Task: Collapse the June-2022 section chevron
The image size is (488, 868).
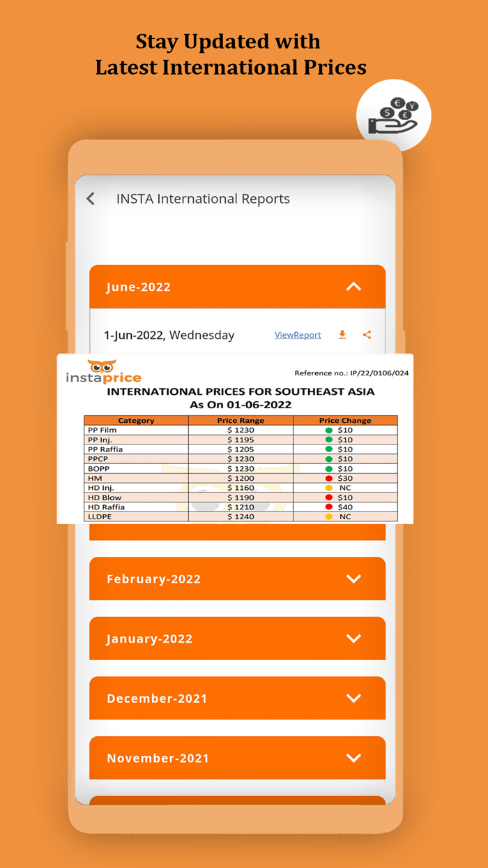Action: [x=354, y=287]
